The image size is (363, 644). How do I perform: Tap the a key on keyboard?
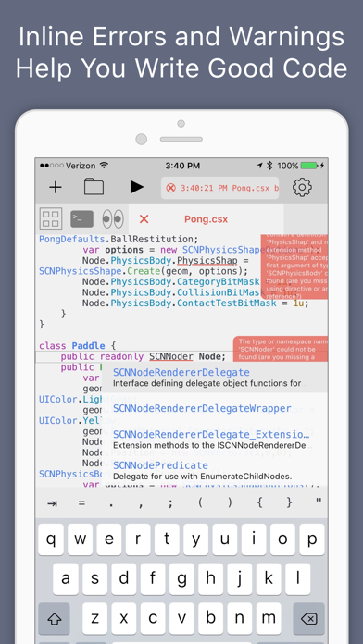click(x=66, y=579)
